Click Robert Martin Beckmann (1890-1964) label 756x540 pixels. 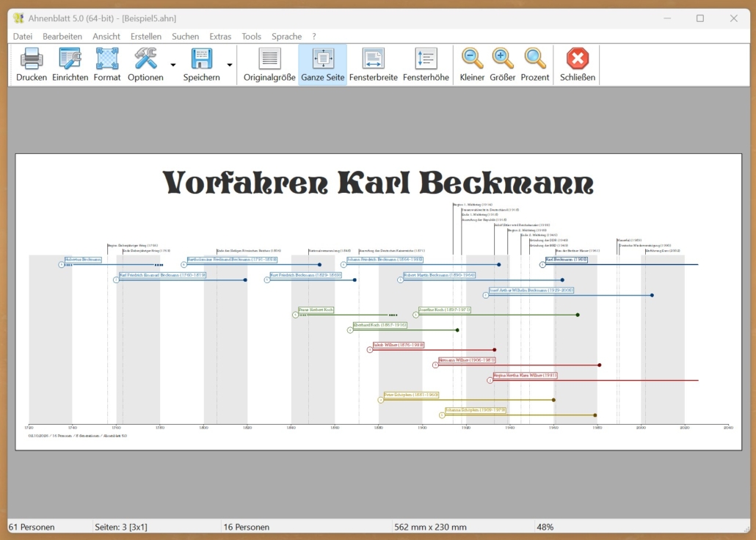click(x=439, y=275)
